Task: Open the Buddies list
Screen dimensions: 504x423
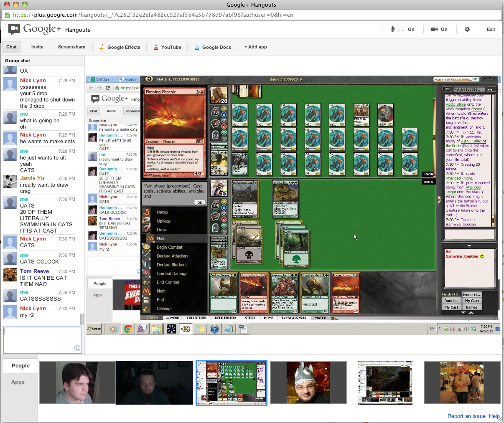Action: click(451, 301)
